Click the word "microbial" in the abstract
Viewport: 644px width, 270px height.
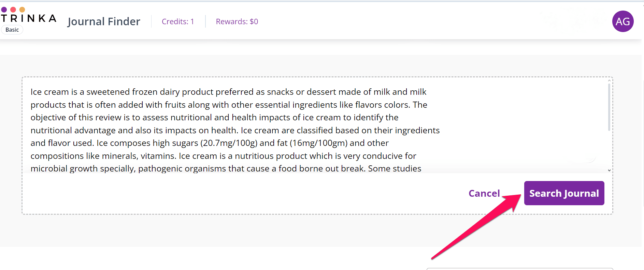coord(49,169)
